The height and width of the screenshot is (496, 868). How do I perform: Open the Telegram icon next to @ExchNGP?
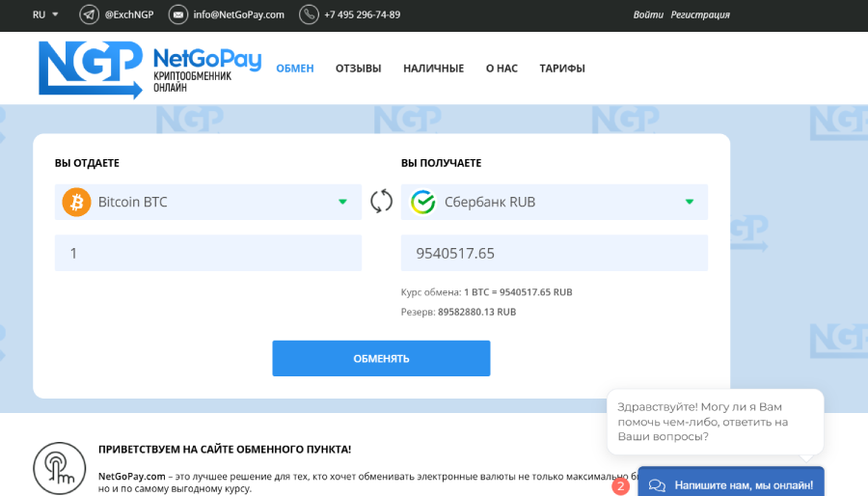tap(89, 14)
